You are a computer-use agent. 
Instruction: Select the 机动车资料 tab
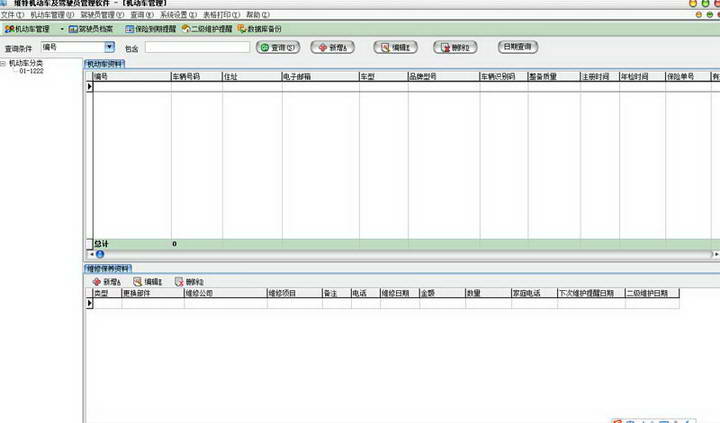pyautogui.click(x=105, y=64)
